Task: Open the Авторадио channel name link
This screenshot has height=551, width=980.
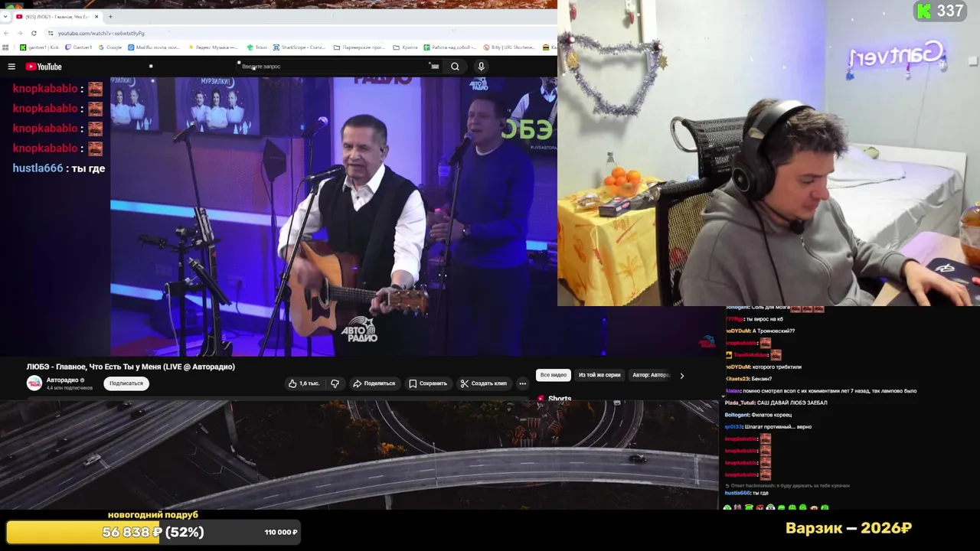Action: pyautogui.click(x=63, y=380)
